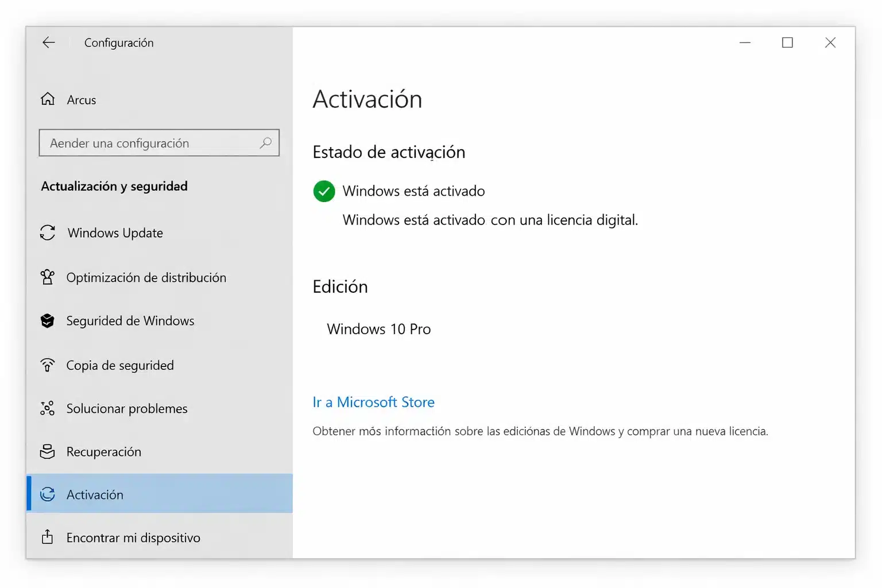Screen dimensions: 882x588
Task: Click the Activación refresh icon in sidebar
Action: coord(48,494)
